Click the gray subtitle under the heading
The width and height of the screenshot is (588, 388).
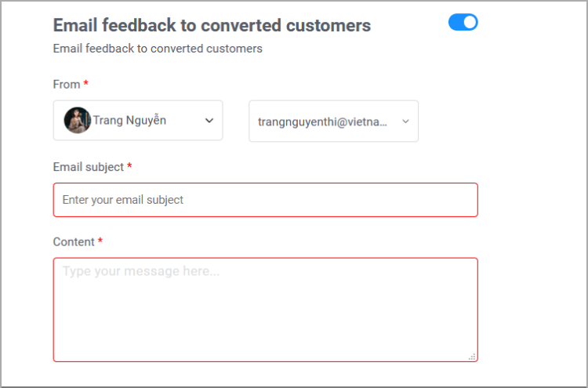(158, 49)
